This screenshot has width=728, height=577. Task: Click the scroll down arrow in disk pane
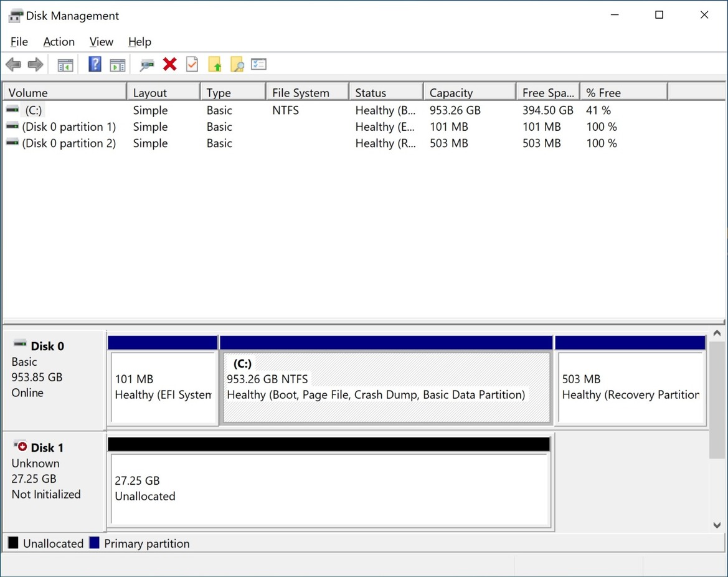(x=717, y=525)
